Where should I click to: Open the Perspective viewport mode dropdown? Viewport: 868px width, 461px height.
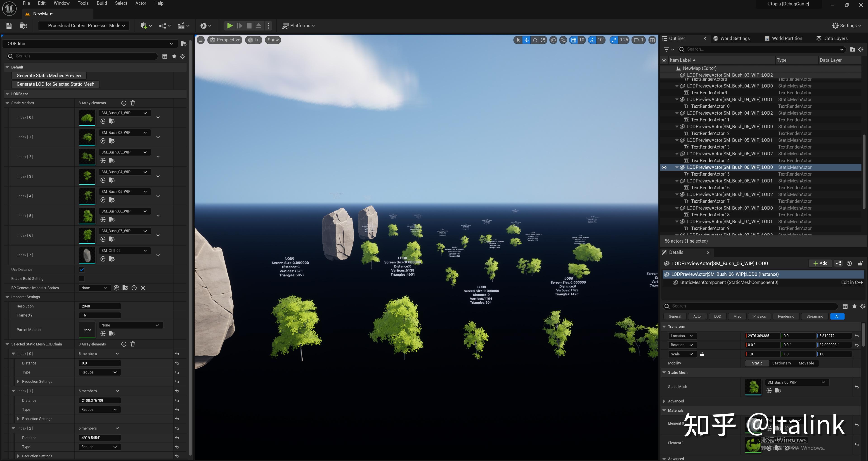225,40
